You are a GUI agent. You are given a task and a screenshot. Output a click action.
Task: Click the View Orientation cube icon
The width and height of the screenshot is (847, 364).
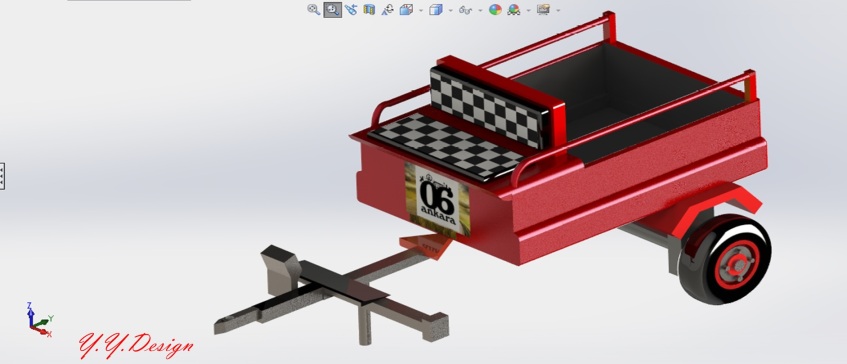[x=406, y=9]
